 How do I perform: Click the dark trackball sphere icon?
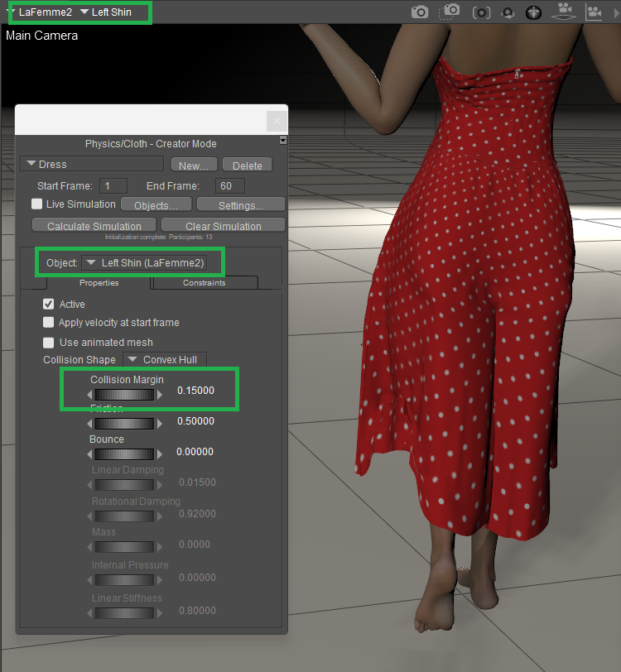tap(534, 12)
